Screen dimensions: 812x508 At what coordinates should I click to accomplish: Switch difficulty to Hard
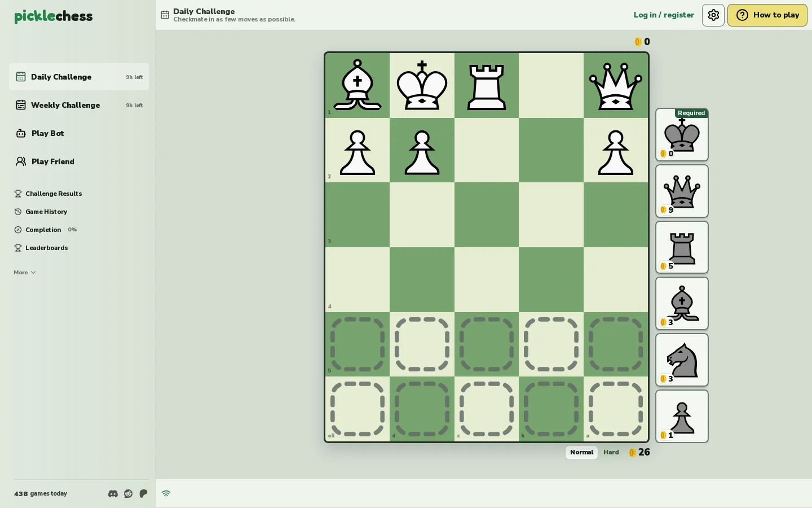[x=611, y=453]
